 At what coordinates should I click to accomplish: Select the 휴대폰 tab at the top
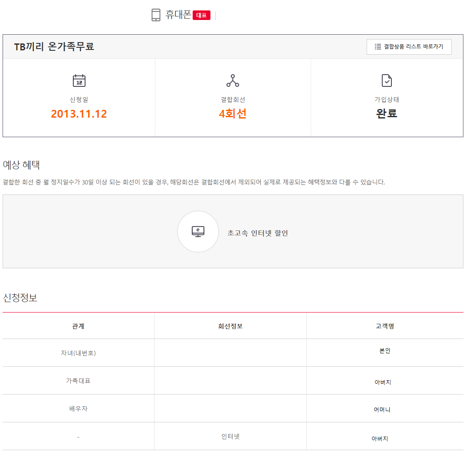coord(178,15)
